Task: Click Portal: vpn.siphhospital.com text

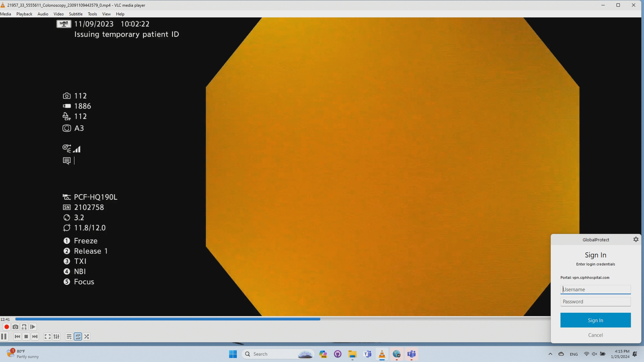Action: click(x=585, y=278)
